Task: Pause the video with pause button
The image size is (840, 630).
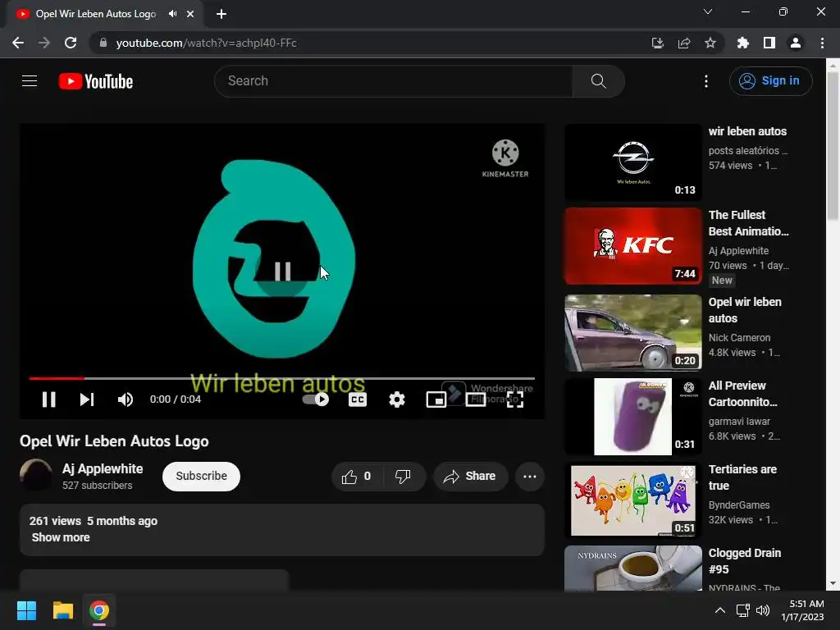Action: pos(48,399)
